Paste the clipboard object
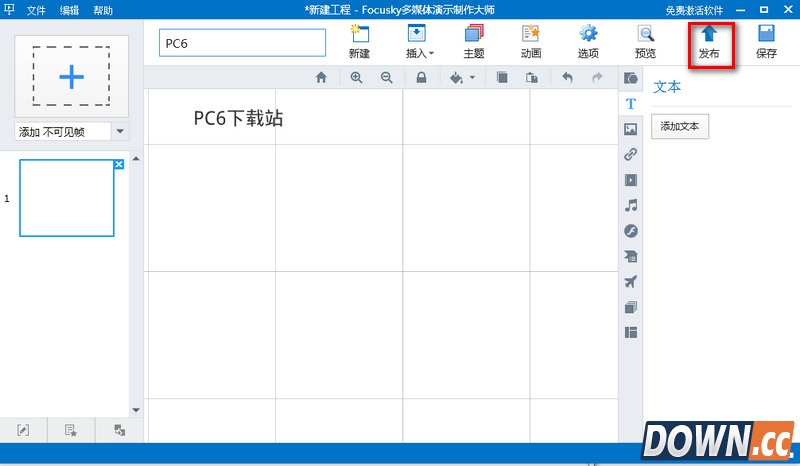800x466 pixels. coord(532,78)
